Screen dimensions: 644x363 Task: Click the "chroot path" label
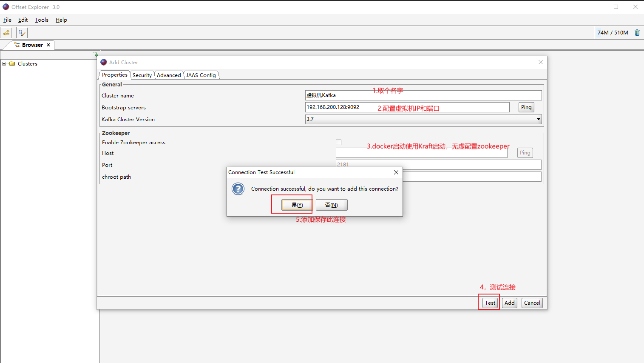click(x=116, y=177)
